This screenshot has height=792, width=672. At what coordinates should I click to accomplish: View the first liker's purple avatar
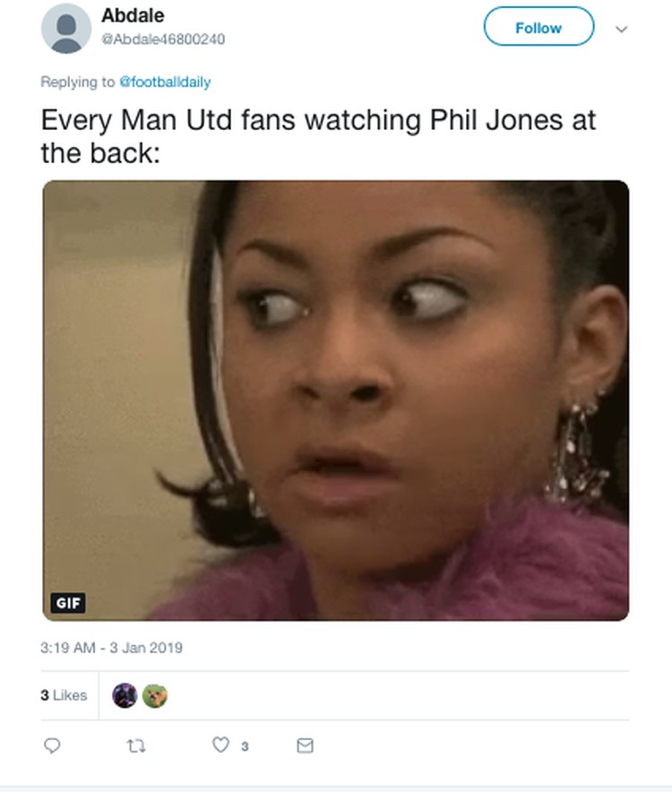point(125,695)
